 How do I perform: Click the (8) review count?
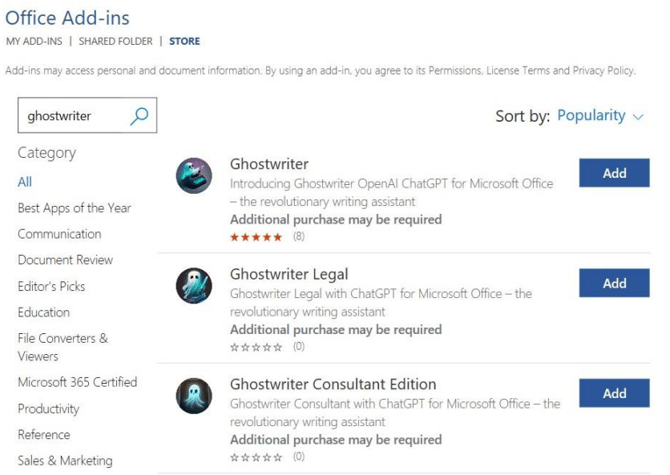299,237
